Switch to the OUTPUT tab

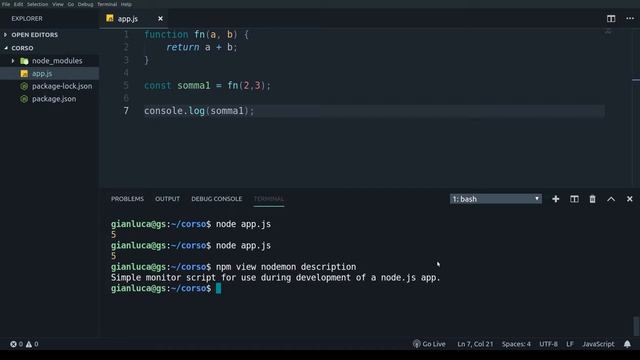pyautogui.click(x=167, y=199)
